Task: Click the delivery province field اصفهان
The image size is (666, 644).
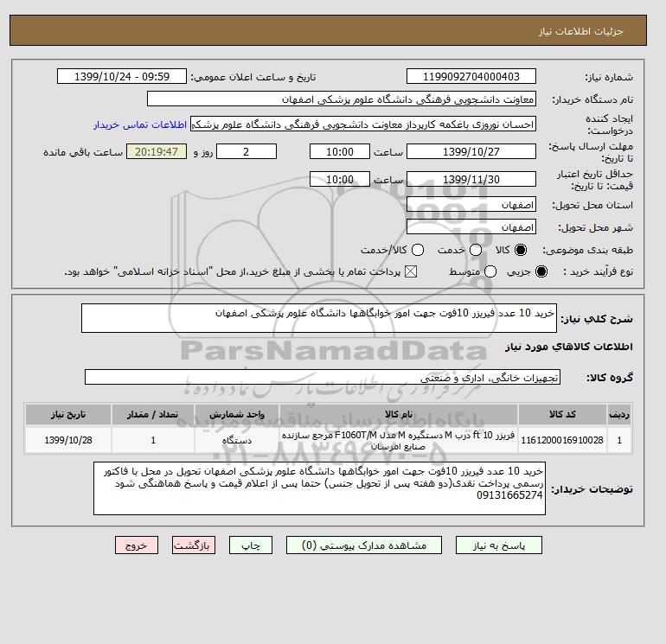Action: pyautogui.click(x=471, y=205)
